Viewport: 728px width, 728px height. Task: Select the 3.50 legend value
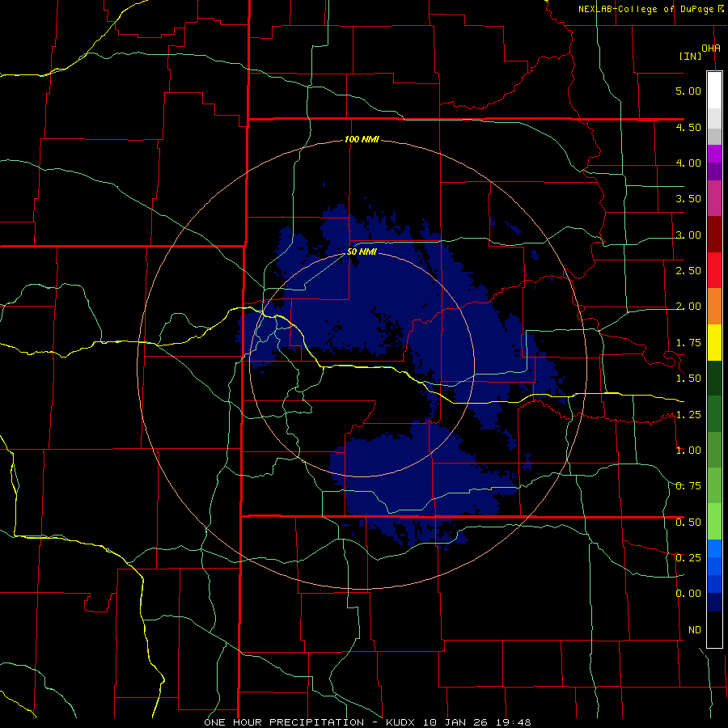coord(688,199)
